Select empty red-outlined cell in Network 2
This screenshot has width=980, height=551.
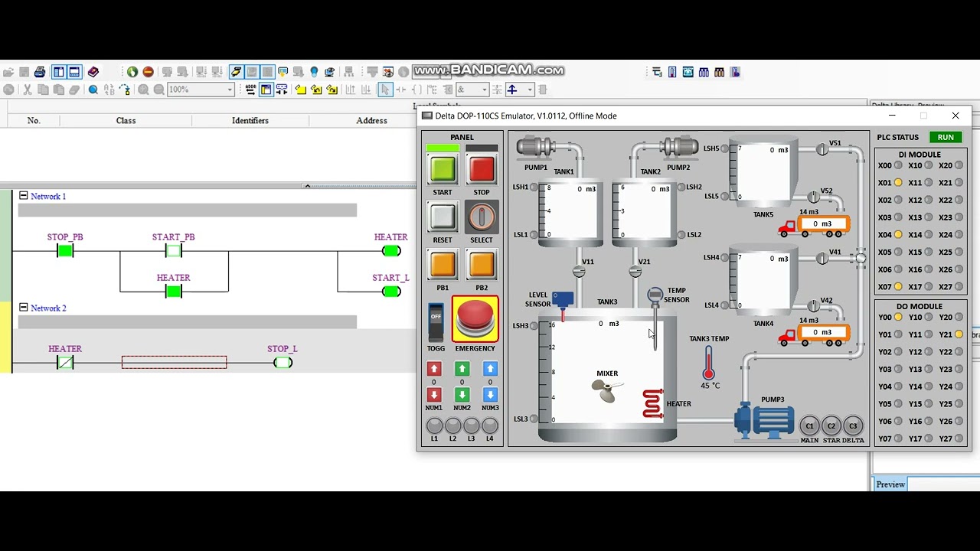175,363
